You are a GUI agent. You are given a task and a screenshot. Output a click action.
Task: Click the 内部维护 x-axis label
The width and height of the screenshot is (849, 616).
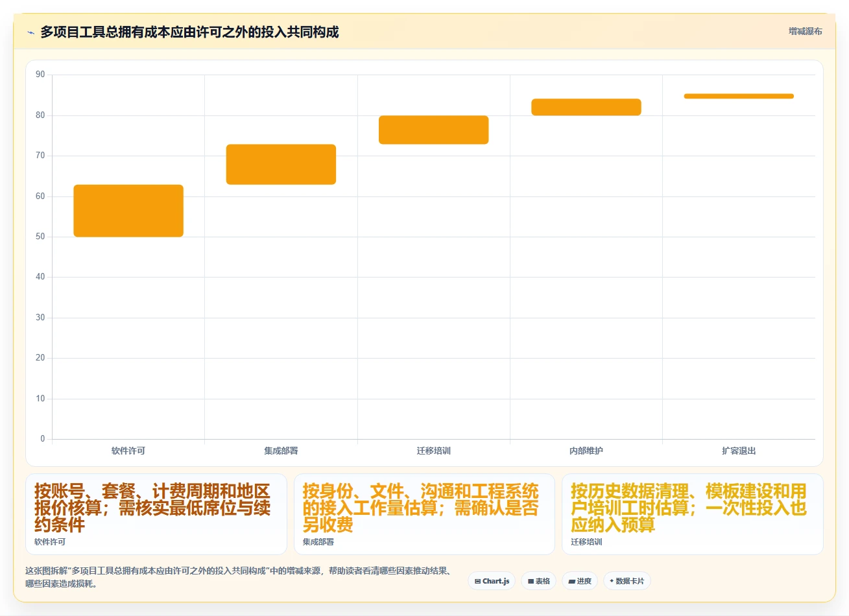[x=586, y=451]
